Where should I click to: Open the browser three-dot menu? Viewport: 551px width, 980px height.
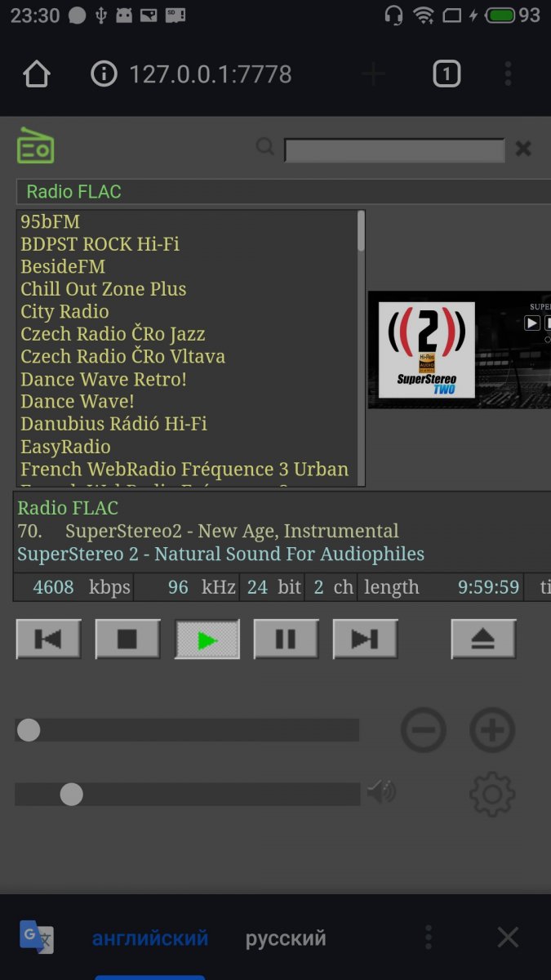tap(508, 74)
